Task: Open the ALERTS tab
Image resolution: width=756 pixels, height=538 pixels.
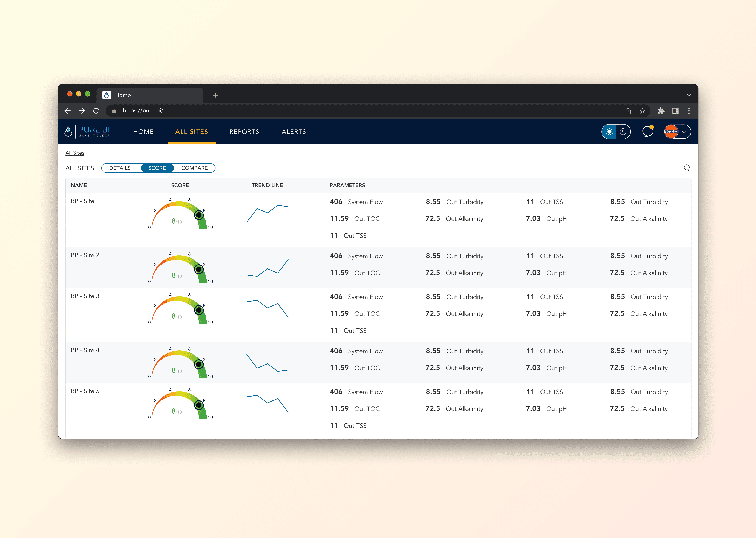Action: tap(294, 131)
